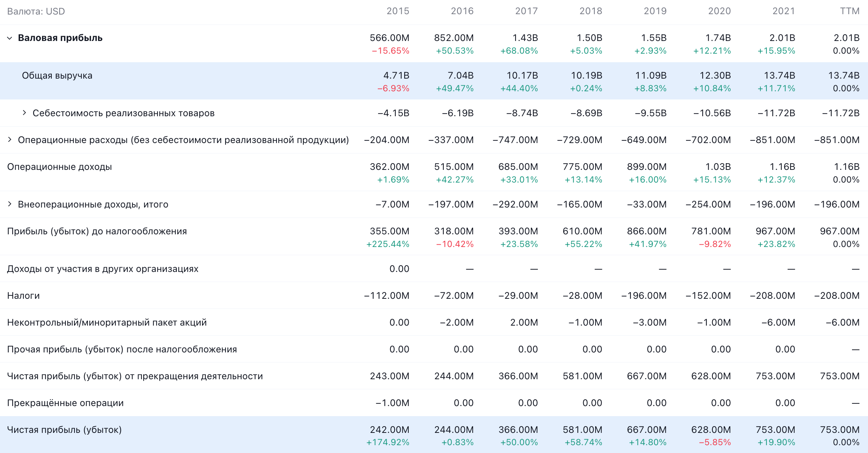Viewport: 868px width, 453px height.
Task: Click the 2015 column header
Action: point(398,11)
